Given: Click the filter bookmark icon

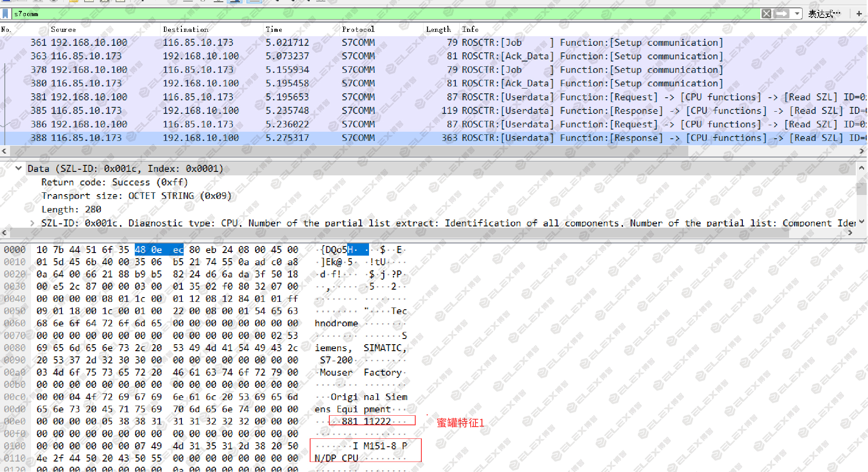Looking at the screenshot, I should tap(6, 14).
